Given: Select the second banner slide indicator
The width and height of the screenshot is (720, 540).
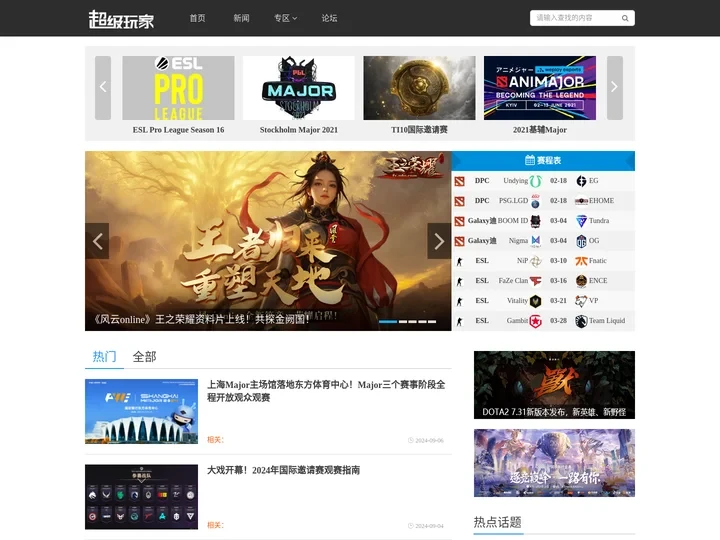Looking at the screenshot, I should point(403,321).
